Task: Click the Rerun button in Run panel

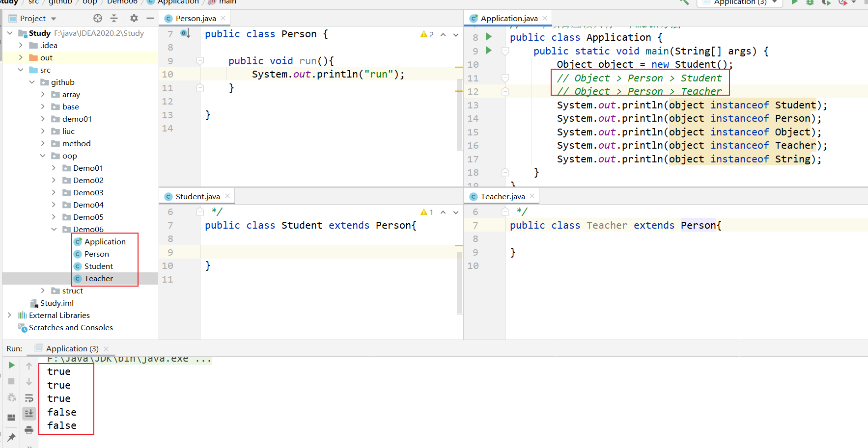Action: tap(11, 365)
